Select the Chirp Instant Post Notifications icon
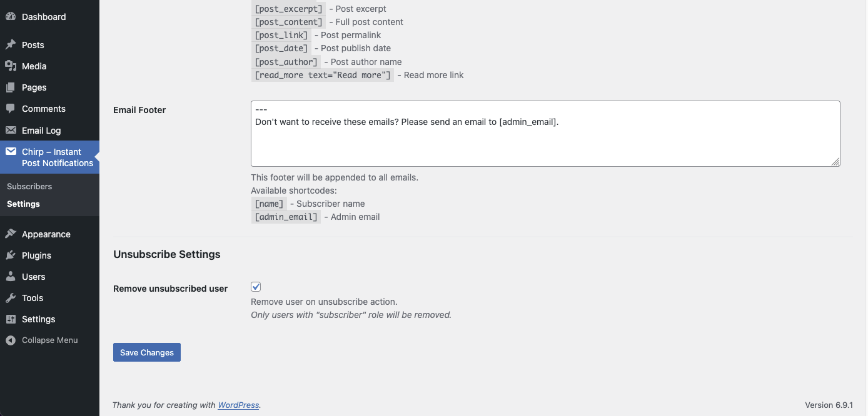868x416 pixels. (11, 151)
